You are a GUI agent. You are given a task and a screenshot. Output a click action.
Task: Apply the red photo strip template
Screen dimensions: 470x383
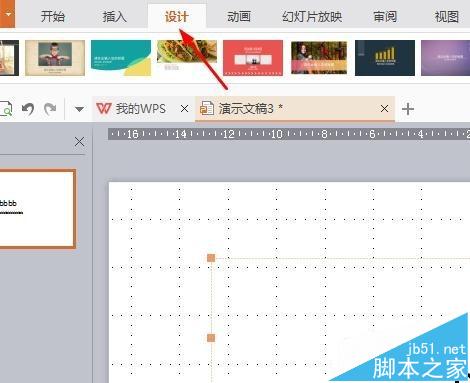coord(253,58)
